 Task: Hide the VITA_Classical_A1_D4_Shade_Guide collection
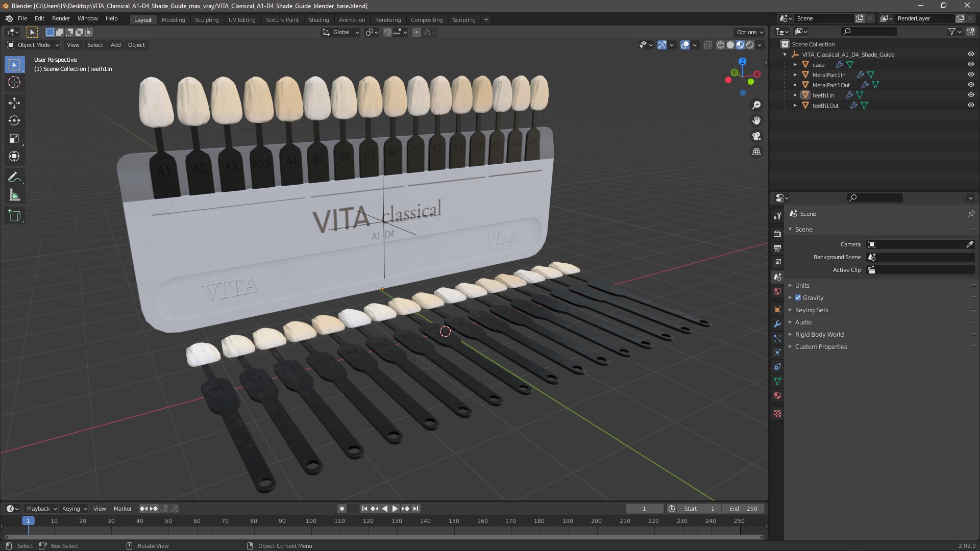pos(971,54)
